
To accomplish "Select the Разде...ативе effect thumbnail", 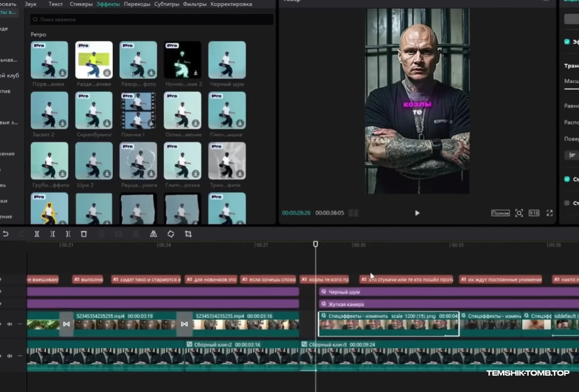I will click(x=94, y=60).
